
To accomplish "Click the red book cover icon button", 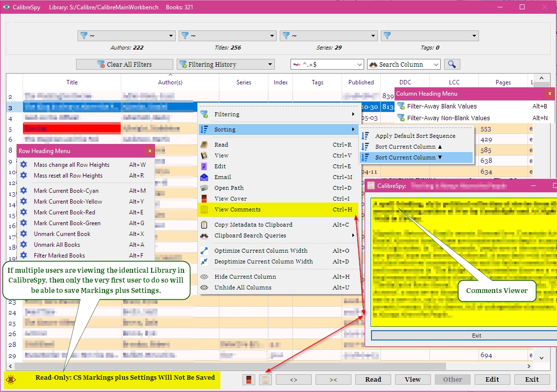I will pyautogui.click(x=249, y=380).
